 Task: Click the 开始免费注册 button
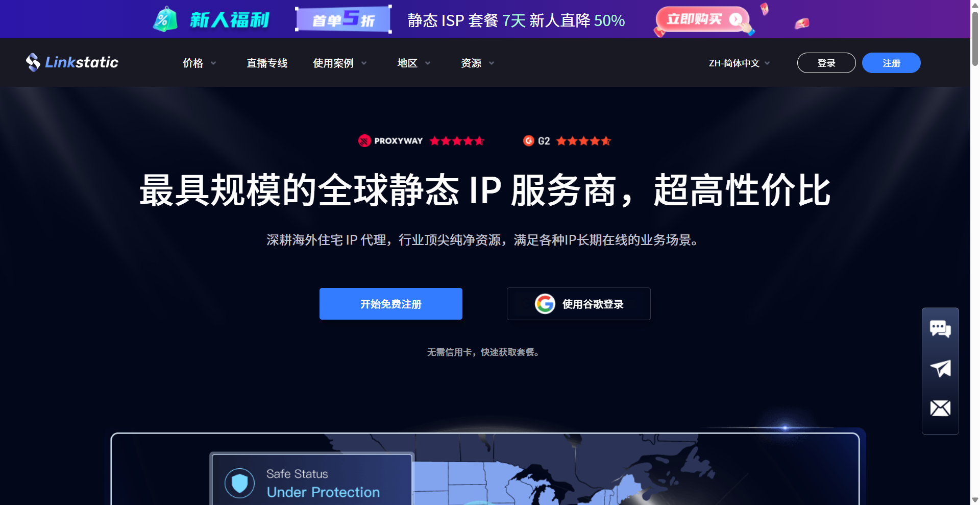tap(391, 304)
